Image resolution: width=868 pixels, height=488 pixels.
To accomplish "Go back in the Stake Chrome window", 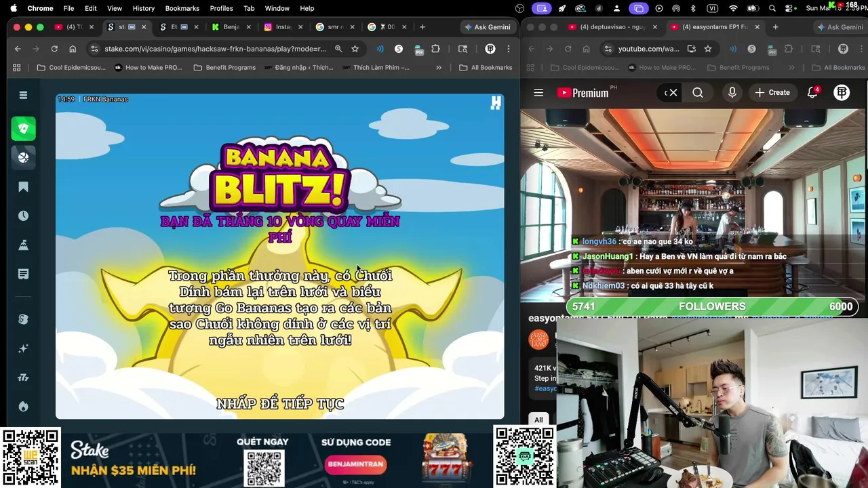I will [x=18, y=49].
